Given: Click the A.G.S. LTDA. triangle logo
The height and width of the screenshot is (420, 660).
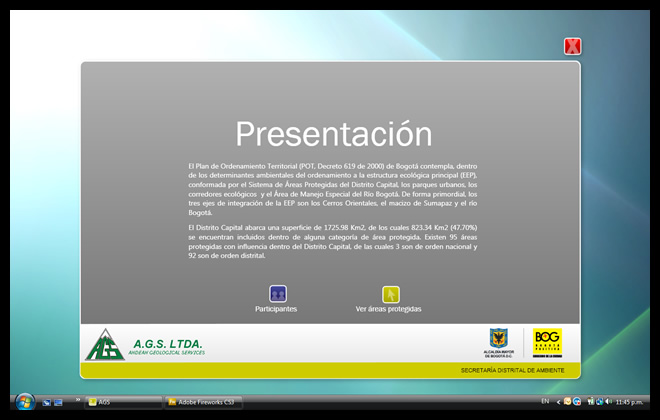Looking at the screenshot, I should [x=105, y=344].
